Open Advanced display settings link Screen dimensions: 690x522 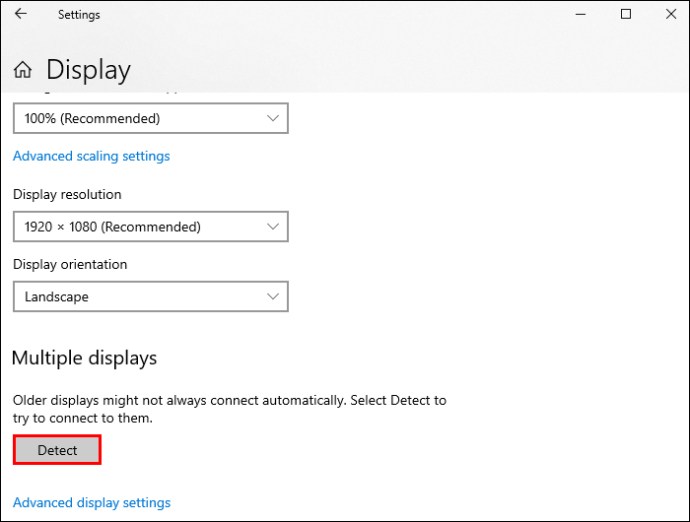coord(92,502)
